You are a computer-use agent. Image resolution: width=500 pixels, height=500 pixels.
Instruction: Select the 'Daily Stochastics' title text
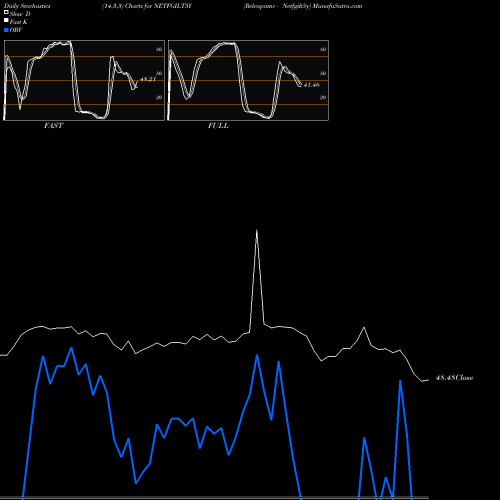[x=27, y=6]
